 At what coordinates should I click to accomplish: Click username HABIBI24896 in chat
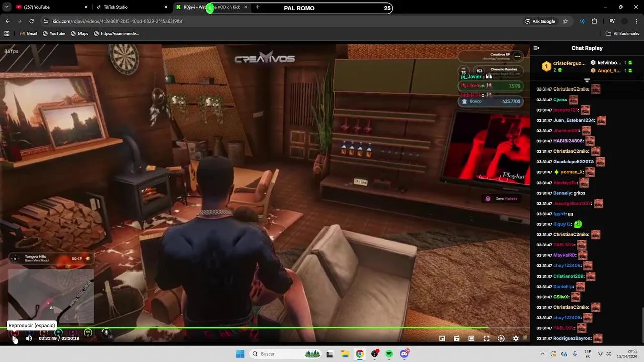click(567, 141)
